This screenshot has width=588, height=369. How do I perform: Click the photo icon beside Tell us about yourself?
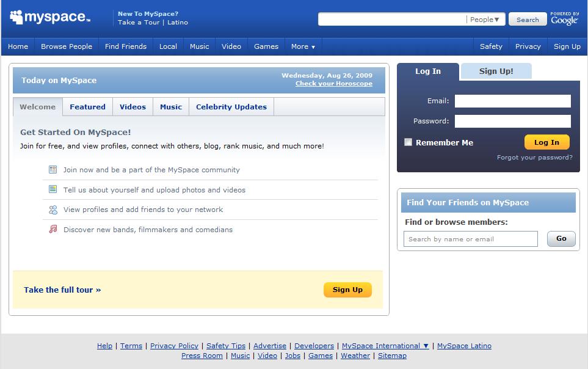(x=53, y=189)
